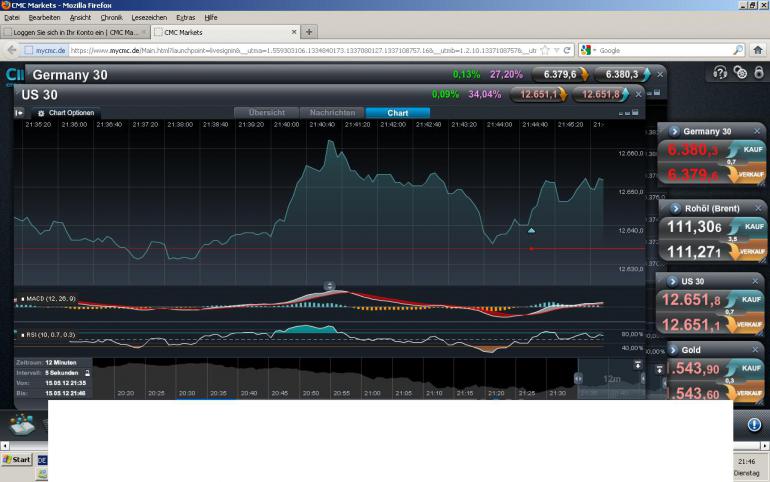The height and width of the screenshot is (482, 770).
Task: Open the Extras menu
Action: [186, 18]
